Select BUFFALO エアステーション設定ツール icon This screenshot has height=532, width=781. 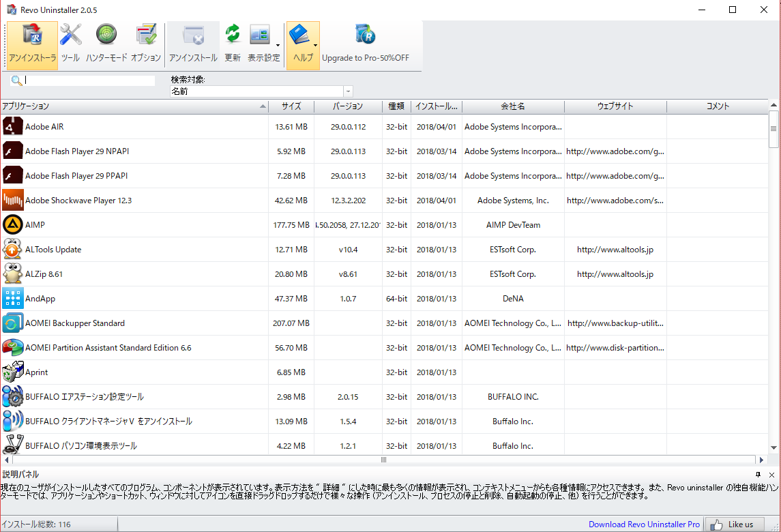pos(12,396)
